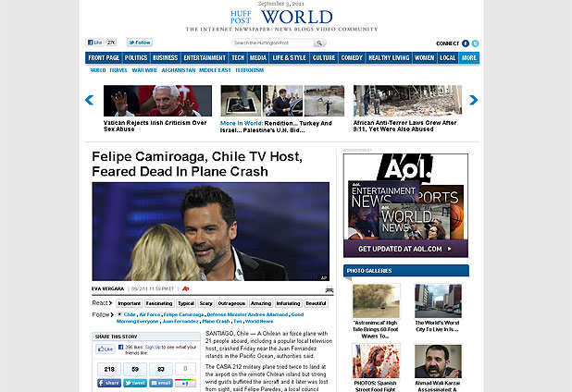Open the Entertainment section
The width and height of the screenshot is (572, 392).
coord(205,58)
